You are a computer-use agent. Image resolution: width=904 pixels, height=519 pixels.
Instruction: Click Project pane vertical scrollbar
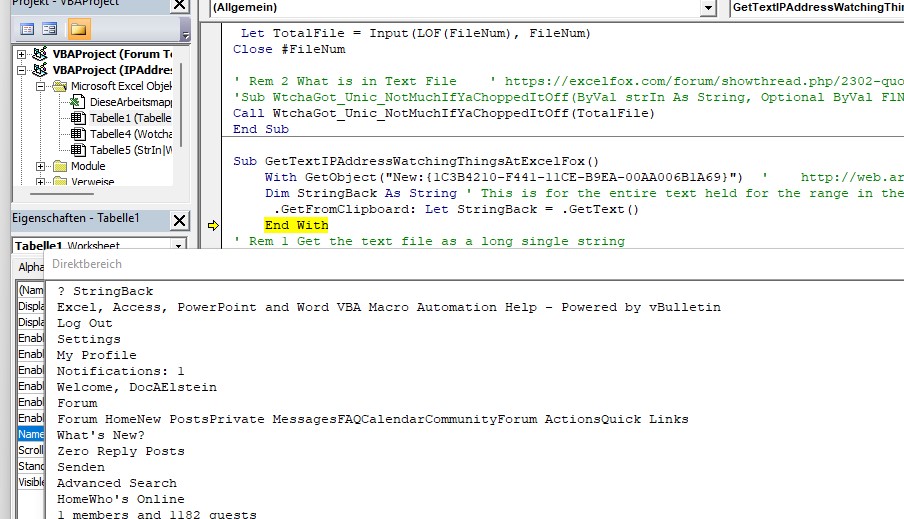click(x=180, y=104)
